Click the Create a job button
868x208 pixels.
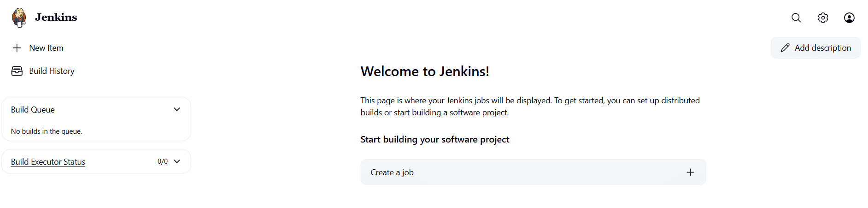pyautogui.click(x=533, y=172)
